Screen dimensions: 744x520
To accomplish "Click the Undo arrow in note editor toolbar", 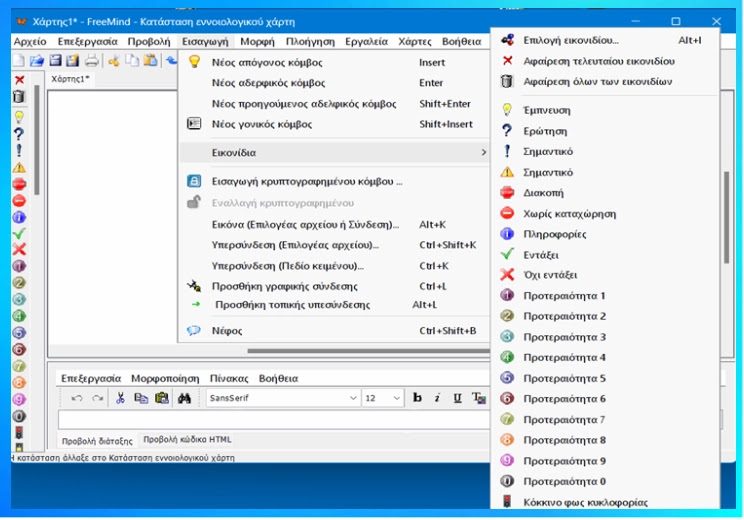I will [x=76, y=398].
